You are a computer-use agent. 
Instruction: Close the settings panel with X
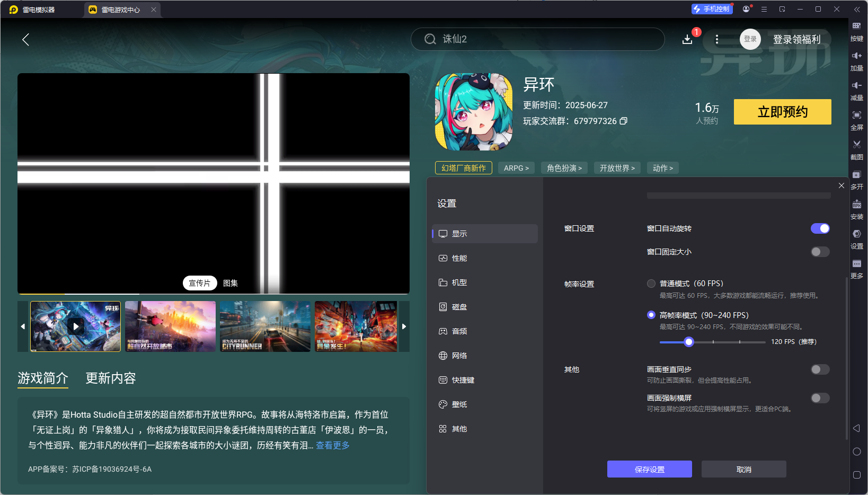[x=842, y=185]
